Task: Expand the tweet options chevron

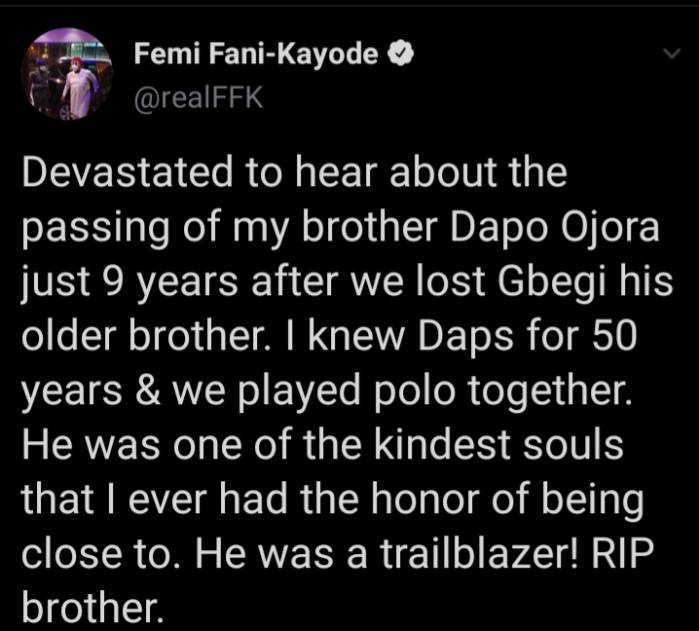Action: click(671, 54)
